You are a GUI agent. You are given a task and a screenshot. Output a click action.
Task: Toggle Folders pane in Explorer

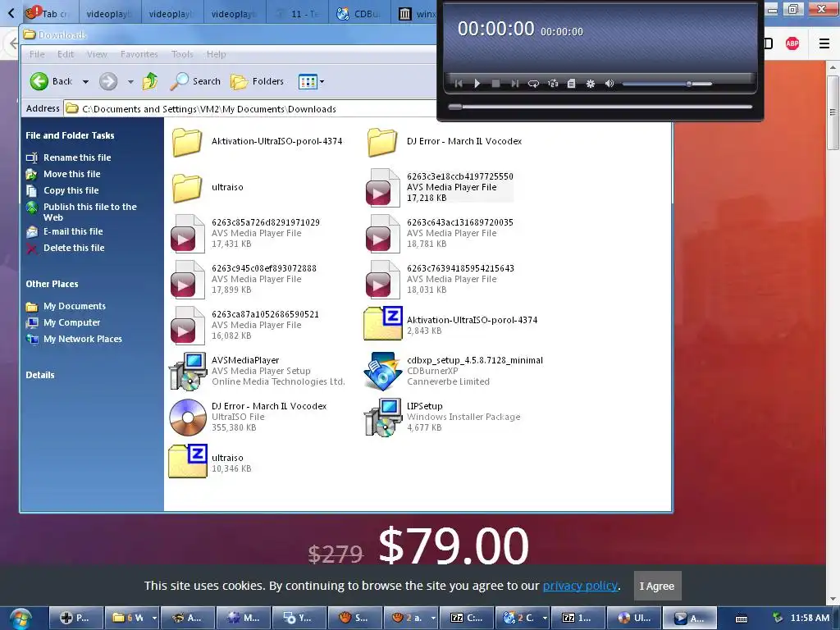tap(257, 81)
